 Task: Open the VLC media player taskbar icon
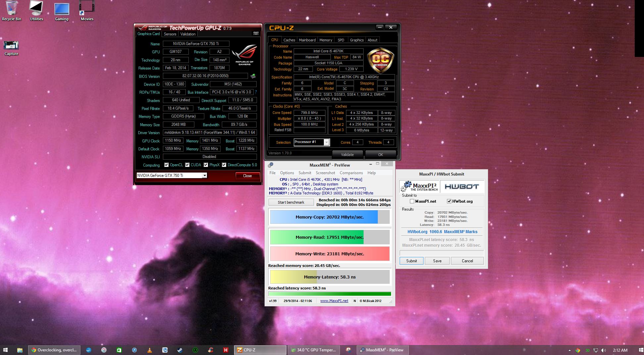coord(149,350)
